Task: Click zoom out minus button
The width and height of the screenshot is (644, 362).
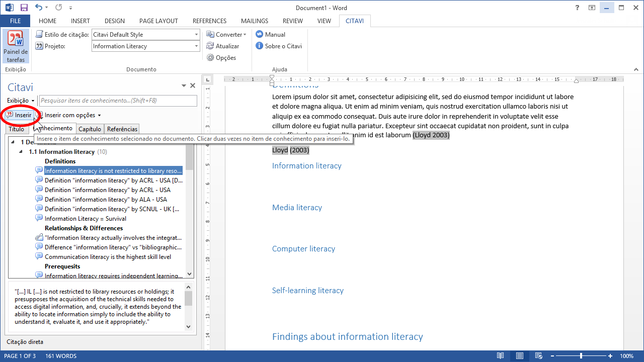Action: pyautogui.click(x=552, y=356)
